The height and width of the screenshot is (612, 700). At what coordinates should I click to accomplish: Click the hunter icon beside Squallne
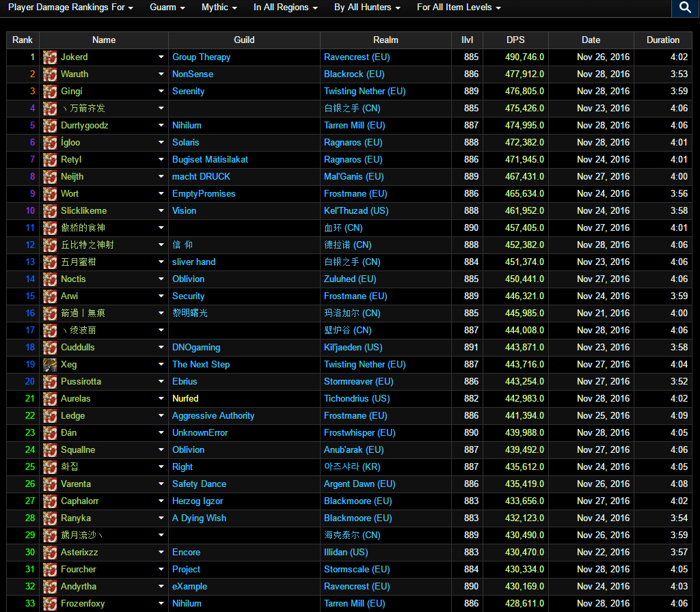pyautogui.click(x=49, y=449)
